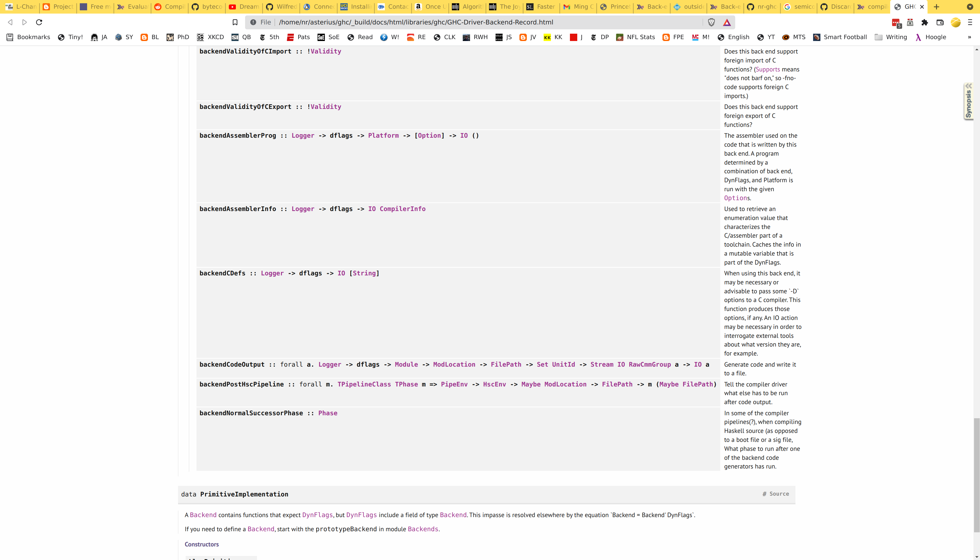This screenshot has width=980, height=560.
Task: Open a new tab with plus button
Action: 937,7
